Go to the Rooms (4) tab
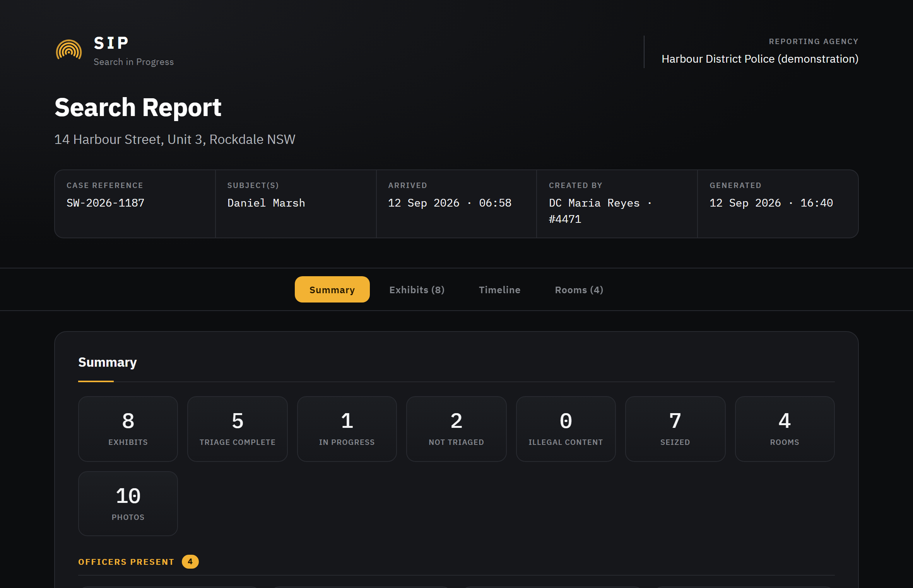The height and width of the screenshot is (588, 913). tap(579, 290)
